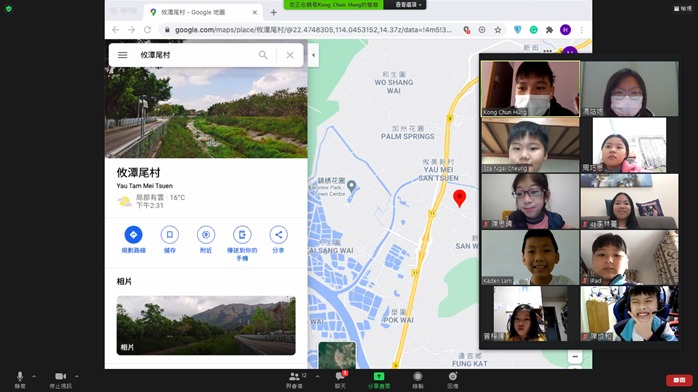Toggle recording in the Zoom toolbar
Viewport: 698px width, 392px height.
click(418, 379)
